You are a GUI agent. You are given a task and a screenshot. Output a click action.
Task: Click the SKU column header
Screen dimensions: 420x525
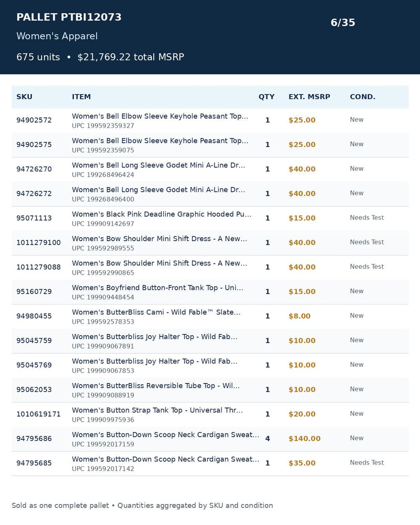[24, 97]
